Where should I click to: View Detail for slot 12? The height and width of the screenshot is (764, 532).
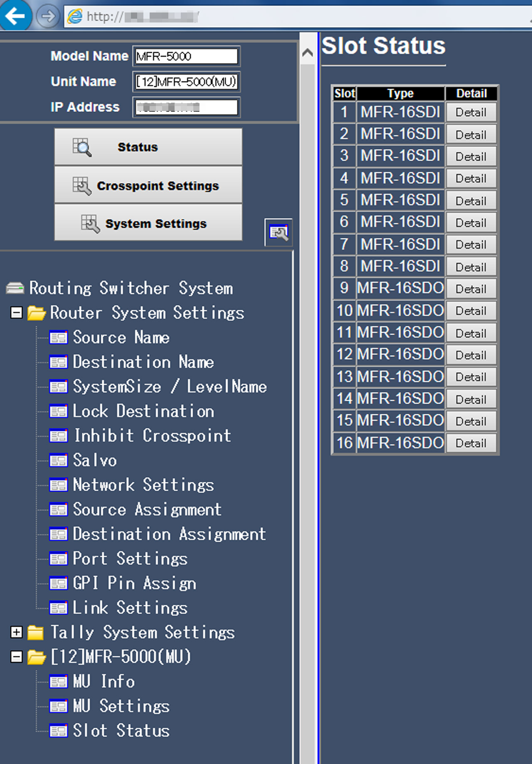click(471, 355)
